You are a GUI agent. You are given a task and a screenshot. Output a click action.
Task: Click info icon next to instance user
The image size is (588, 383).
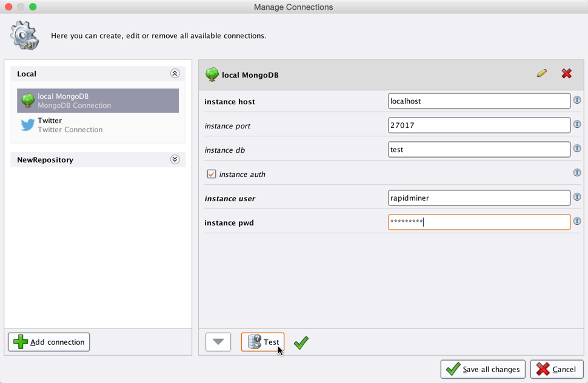(x=577, y=197)
